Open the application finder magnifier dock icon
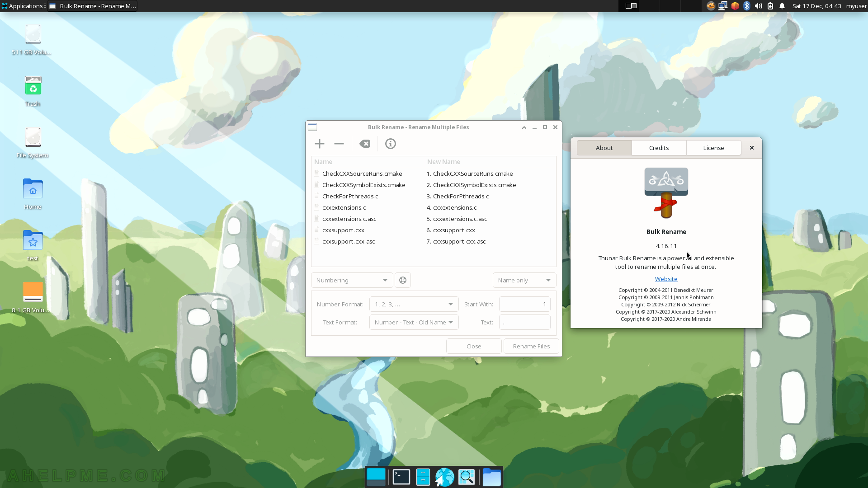 pos(467,477)
